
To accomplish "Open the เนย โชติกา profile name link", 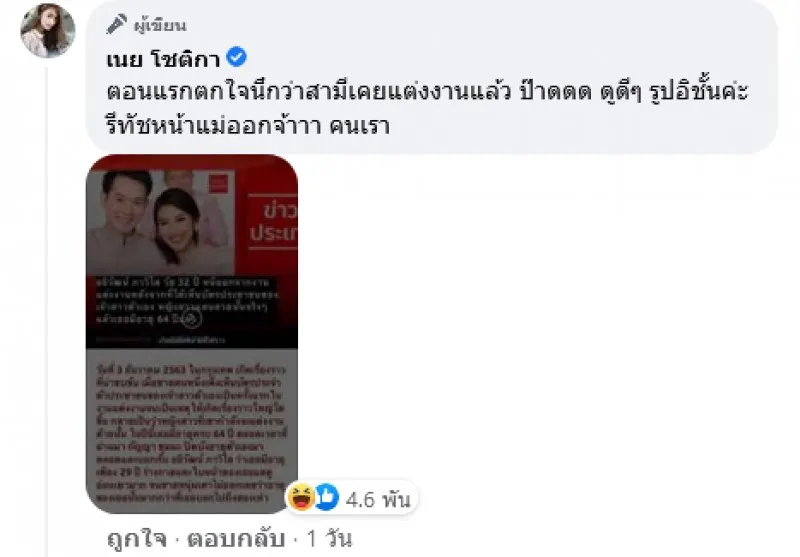I will pyautogui.click(x=163, y=59).
